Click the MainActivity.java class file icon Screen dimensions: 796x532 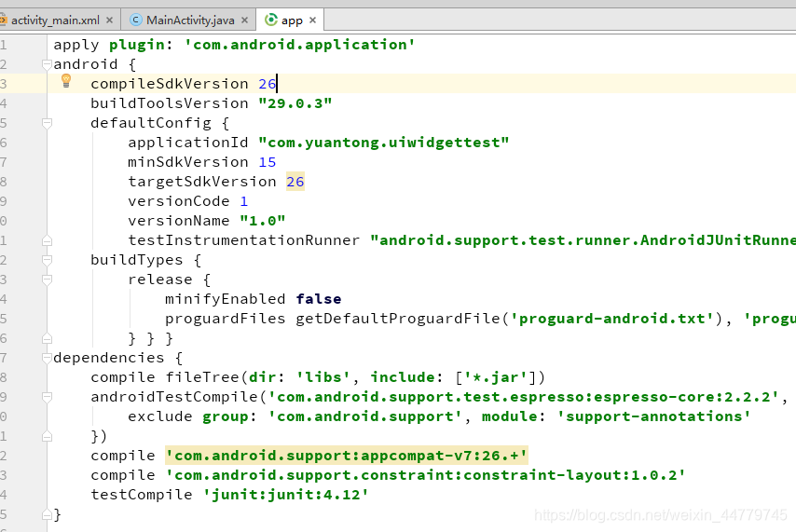tap(135, 20)
